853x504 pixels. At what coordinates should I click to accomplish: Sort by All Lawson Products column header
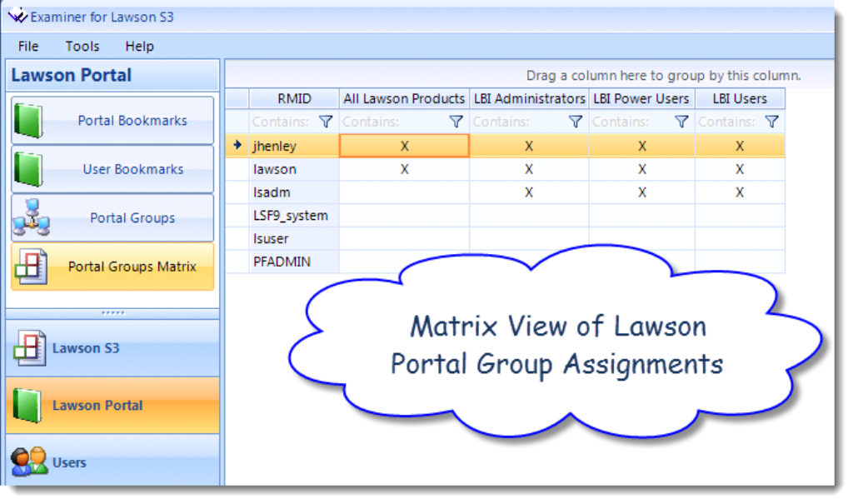(404, 98)
